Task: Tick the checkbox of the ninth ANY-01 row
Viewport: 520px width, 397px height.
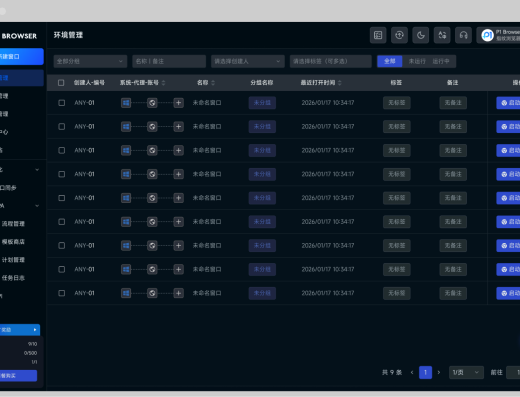Action: point(62,293)
